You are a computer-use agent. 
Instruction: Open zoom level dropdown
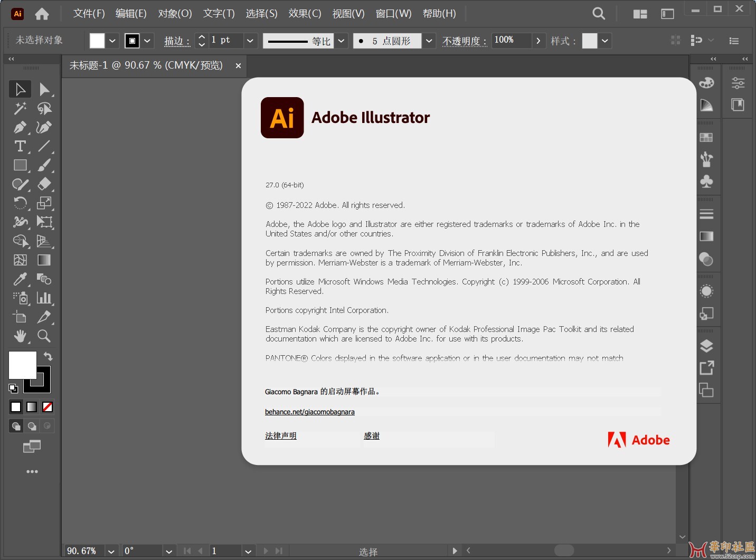point(111,551)
